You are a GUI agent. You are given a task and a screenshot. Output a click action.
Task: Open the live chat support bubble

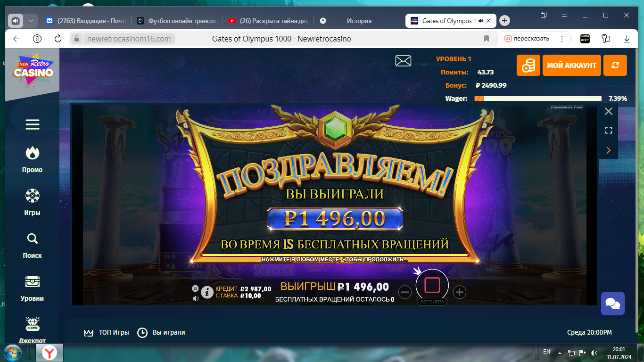coord(613,304)
